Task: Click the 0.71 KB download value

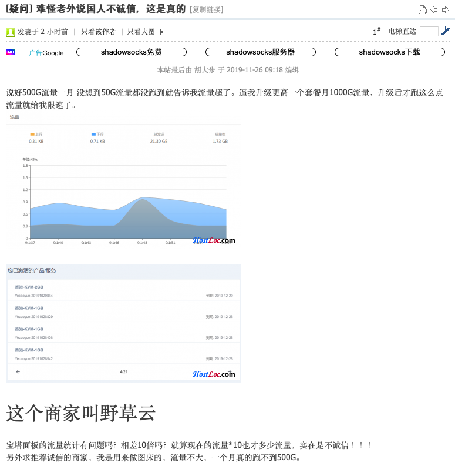Action: click(x=97, y=142)
